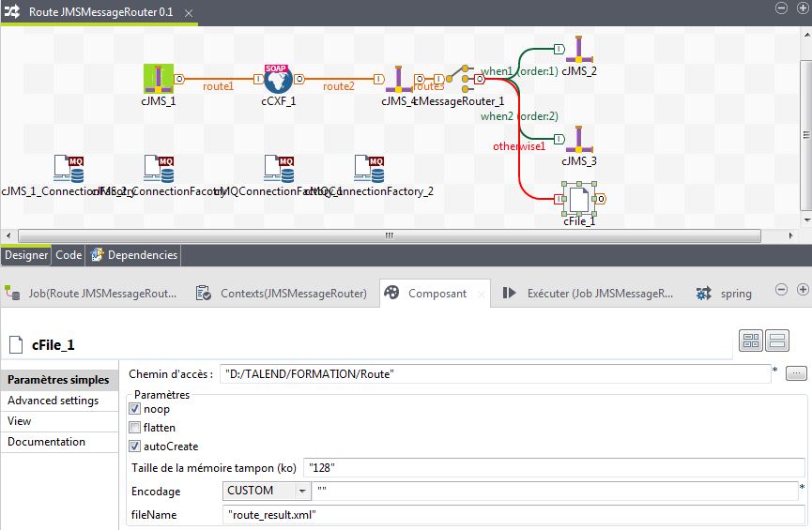Screen dimensions: 812x530
Task: Select the when2 (order:2) link label
Action: [x=519, y=116]
